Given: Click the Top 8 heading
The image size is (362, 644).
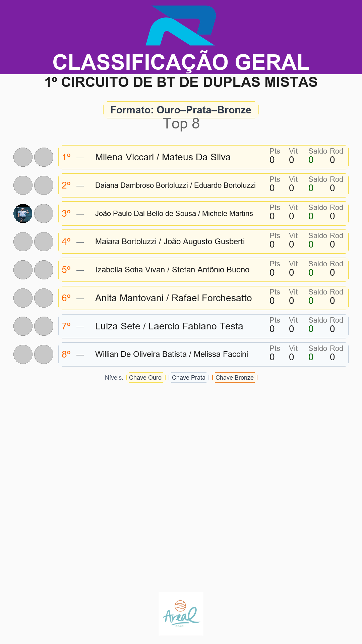Looking at the screenshot, I should click(x=181, y=124).
